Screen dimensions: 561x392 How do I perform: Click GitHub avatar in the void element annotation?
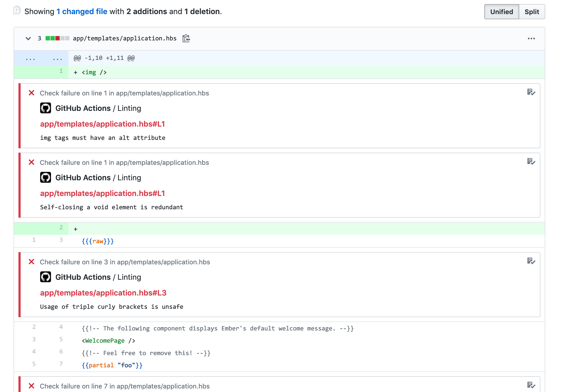(46, 177)
